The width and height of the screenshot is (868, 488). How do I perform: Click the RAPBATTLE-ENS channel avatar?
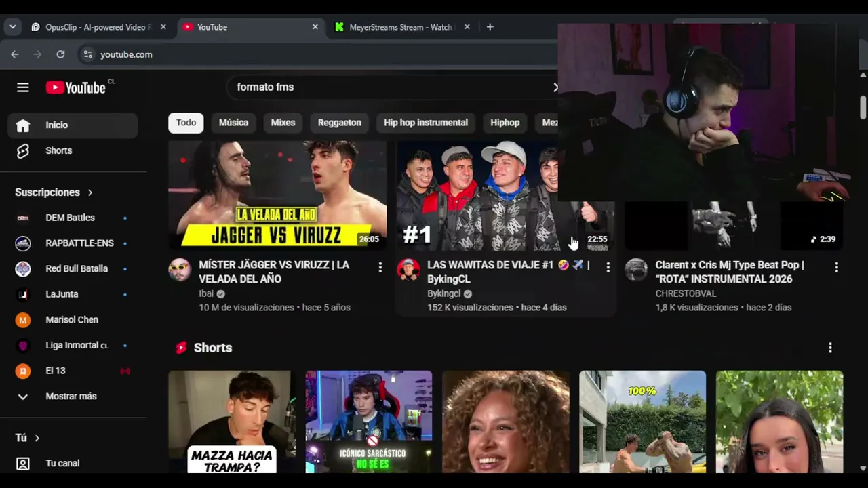tap(23, 243)
